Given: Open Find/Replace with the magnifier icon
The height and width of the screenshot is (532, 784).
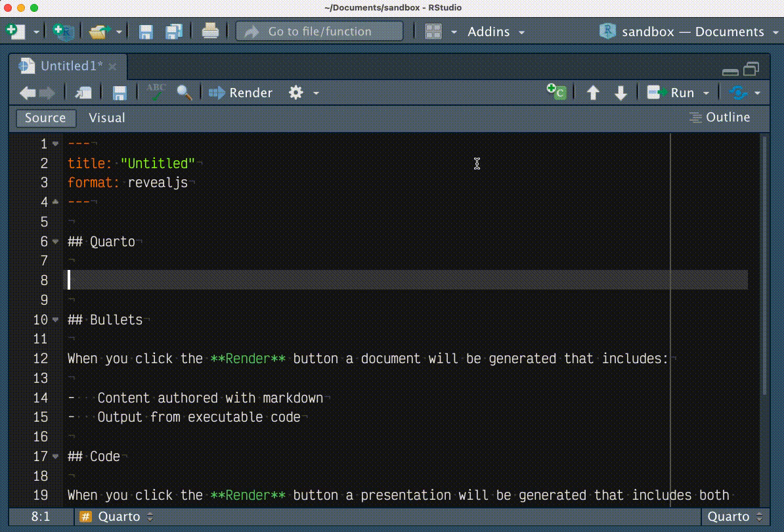Looking at the screenshot, I should tap(184, 93).
